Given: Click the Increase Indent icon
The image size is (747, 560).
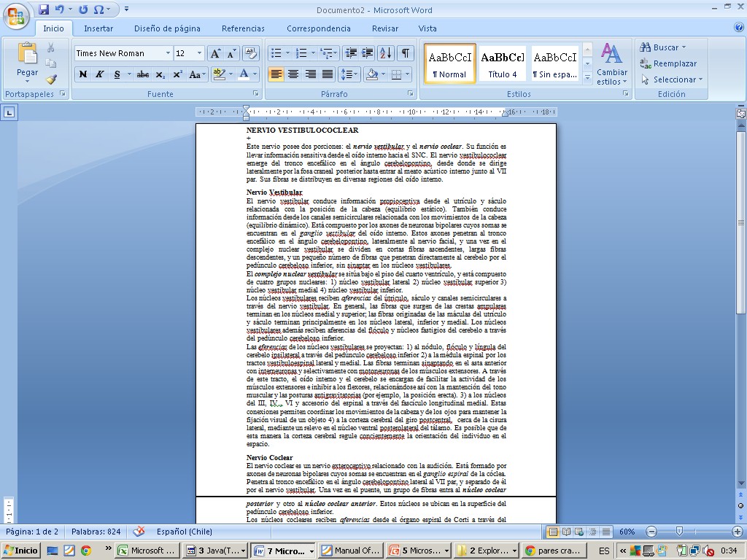Looking at the screenshot, I should point(368,53).
